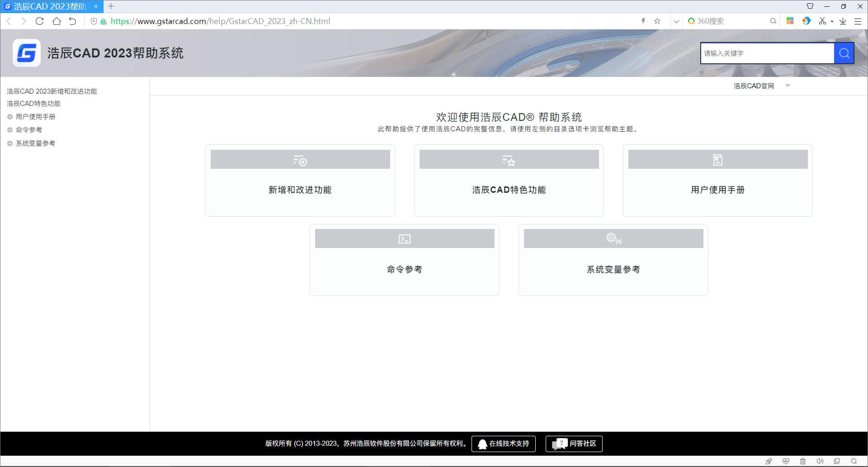Toggle page sound with the speaker icon

coord(820,462)
